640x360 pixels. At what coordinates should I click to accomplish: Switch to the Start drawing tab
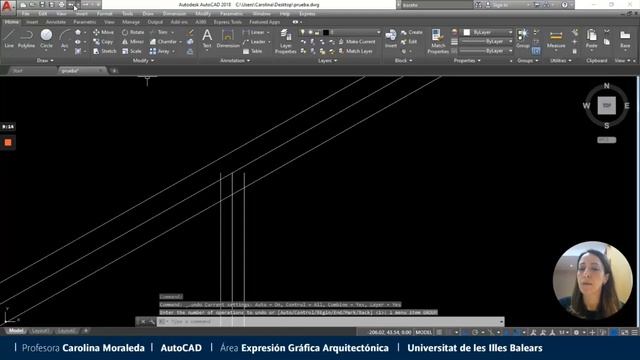[x=18, y=71]
